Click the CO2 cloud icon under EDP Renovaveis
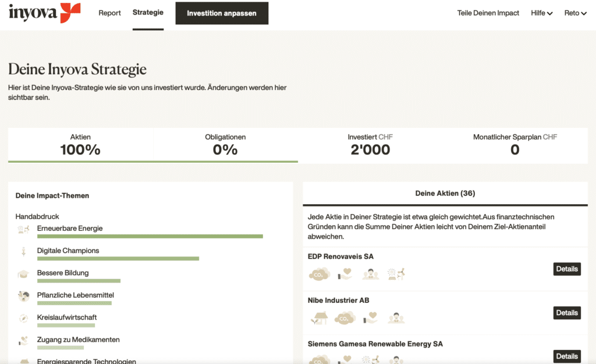 point(320,273)
